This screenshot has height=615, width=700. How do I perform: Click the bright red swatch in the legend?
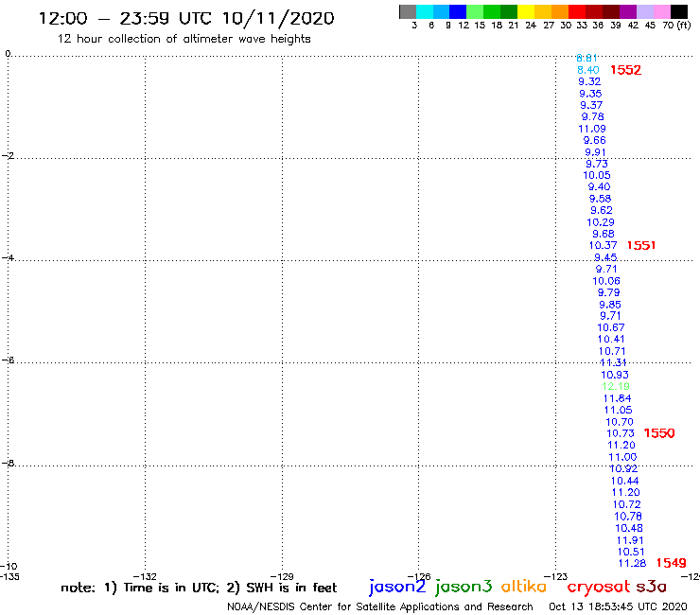coord(577,11)
